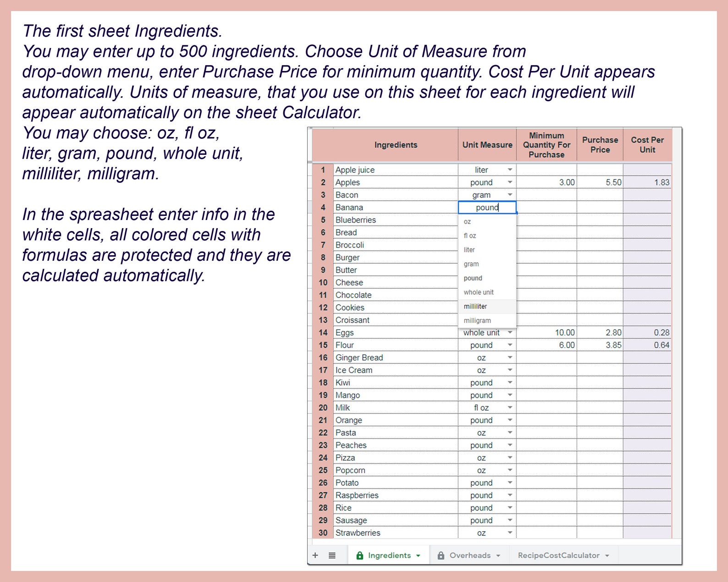
Task: Open unit dropdown for Ginger Bread row
Action: [510, 357]
